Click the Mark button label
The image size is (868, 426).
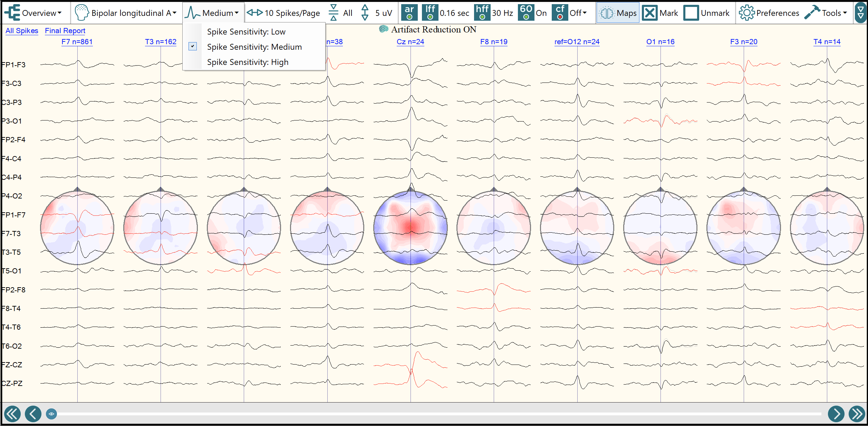669,13
